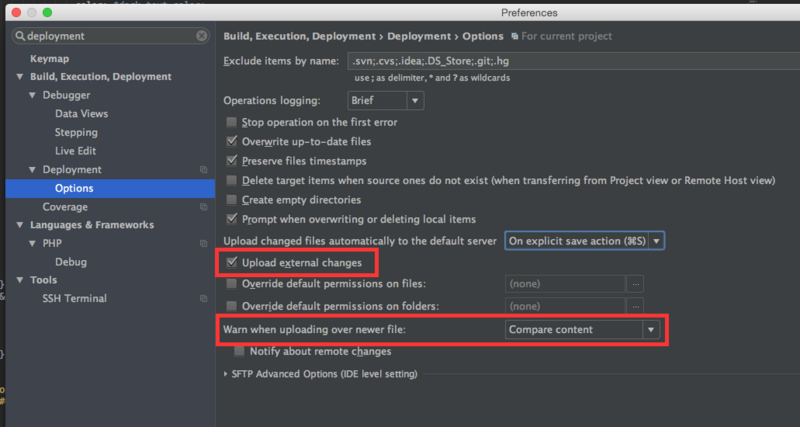
Task: Open upload automatically On explicit save dropdown
Action: coord(583,241)
